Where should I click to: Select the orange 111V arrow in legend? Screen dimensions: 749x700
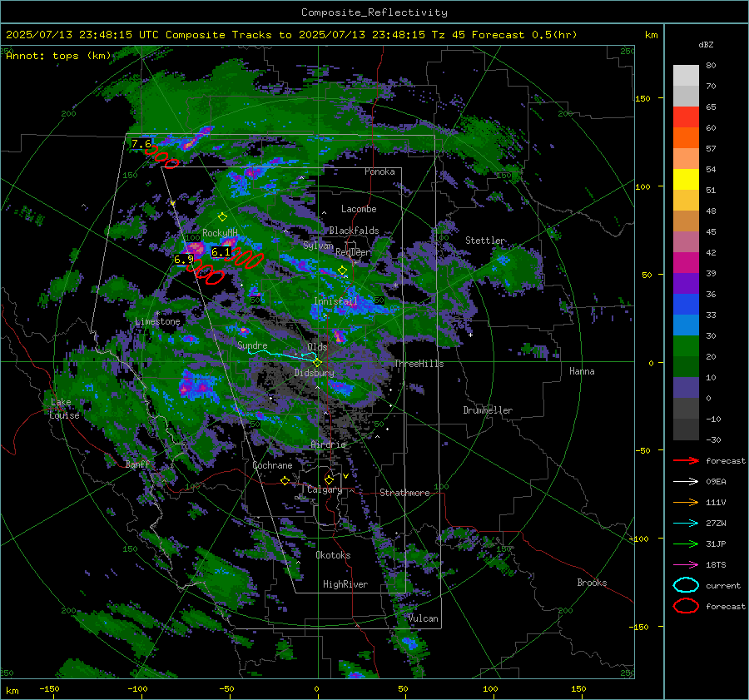[686, 502]
